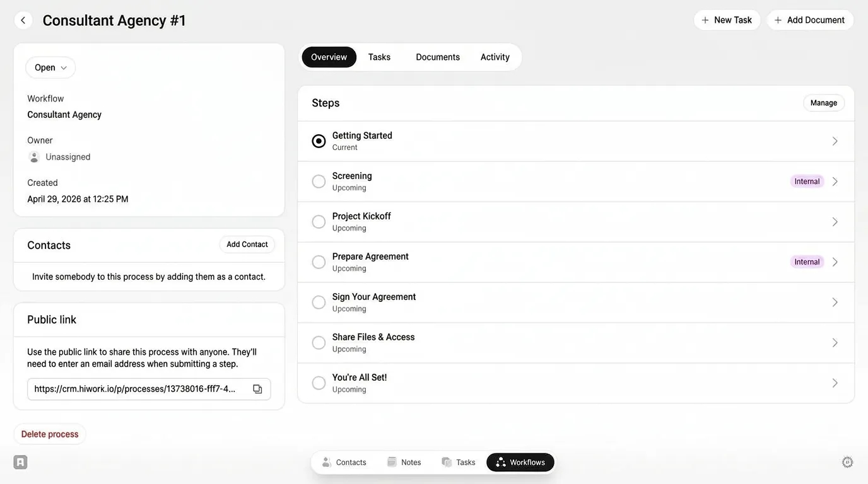Expand Share Files & Access chevron
Viewport: 868px width, 484px height.
[x=835, y=343]
